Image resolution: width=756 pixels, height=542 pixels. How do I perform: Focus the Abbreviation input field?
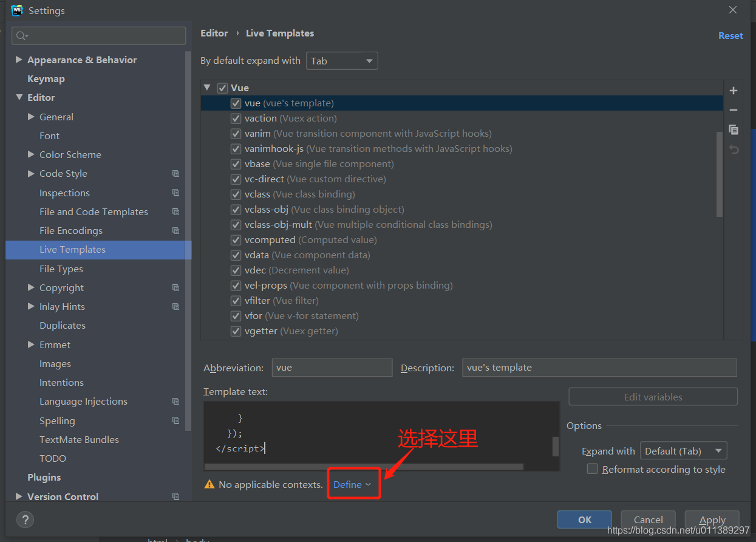coord(332,368)
